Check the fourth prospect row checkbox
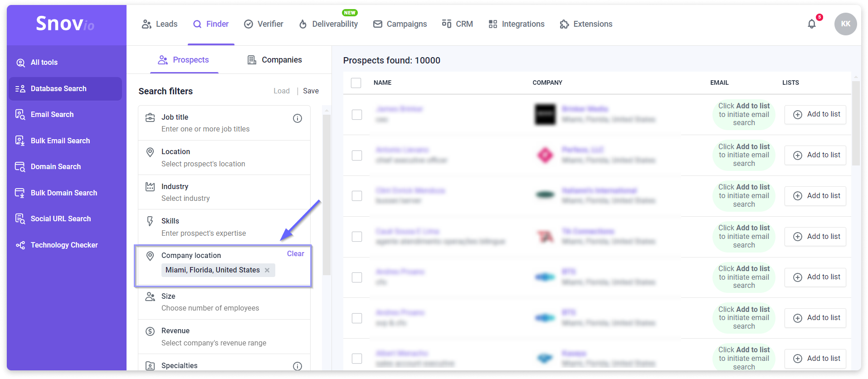 (x=357, y=237)
